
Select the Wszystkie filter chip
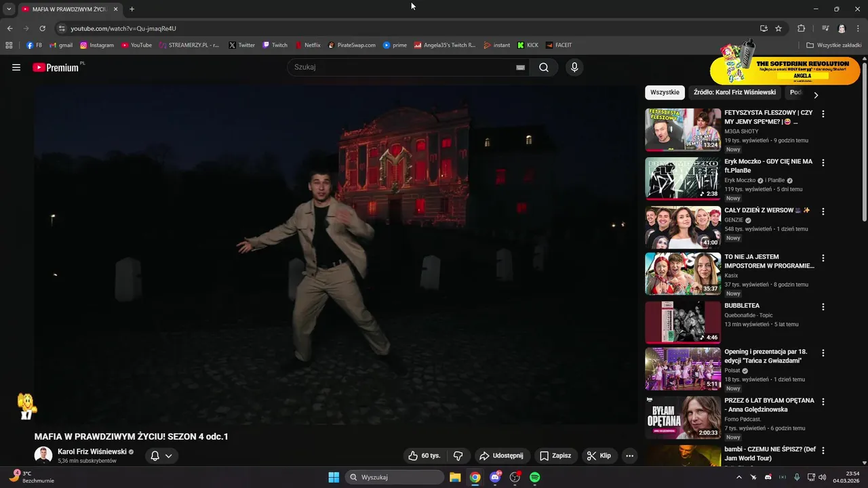pos(665,92)
